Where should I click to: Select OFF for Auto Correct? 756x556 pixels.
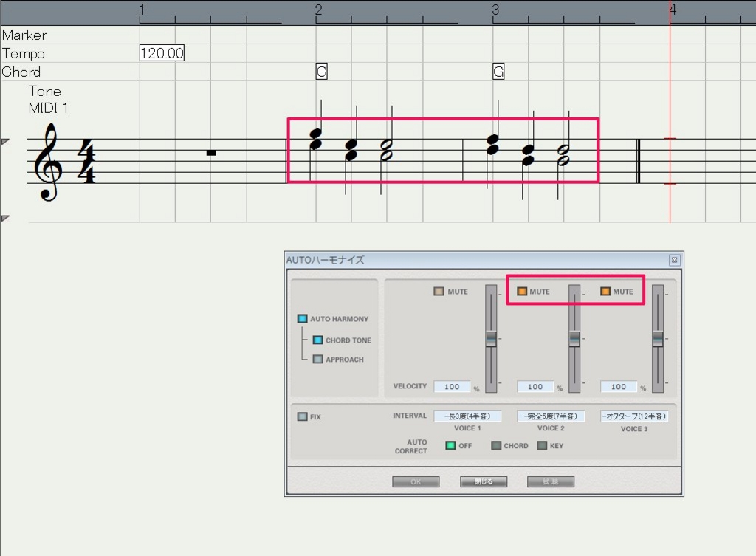[x=450, y=446]
